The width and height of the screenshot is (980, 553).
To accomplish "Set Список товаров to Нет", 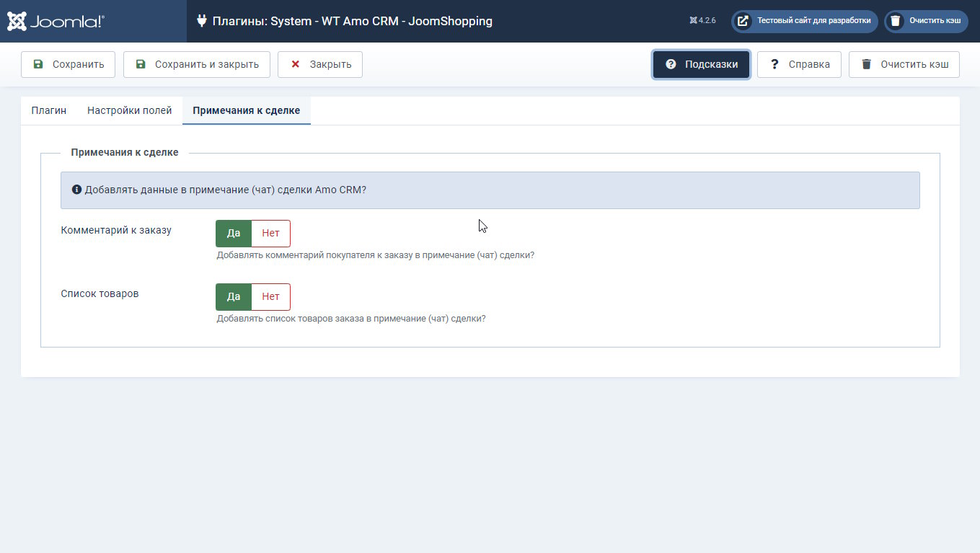I will [270, 296].
